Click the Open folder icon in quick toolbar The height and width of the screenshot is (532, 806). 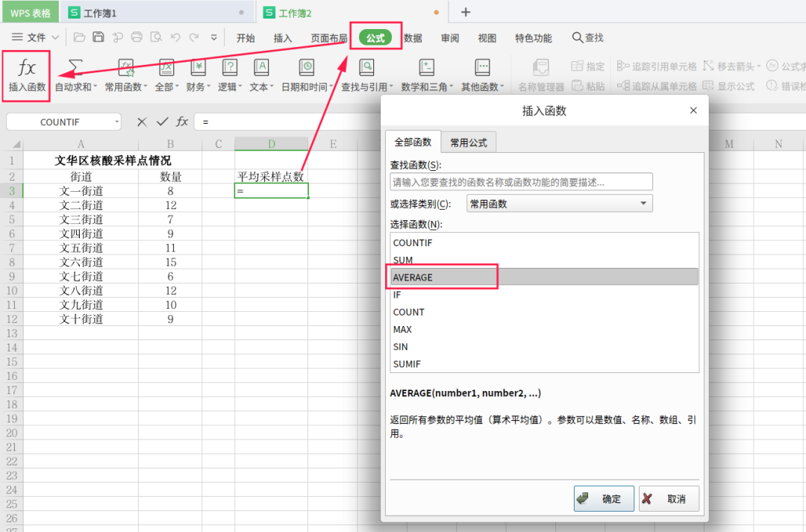click(x=79, y=37)
